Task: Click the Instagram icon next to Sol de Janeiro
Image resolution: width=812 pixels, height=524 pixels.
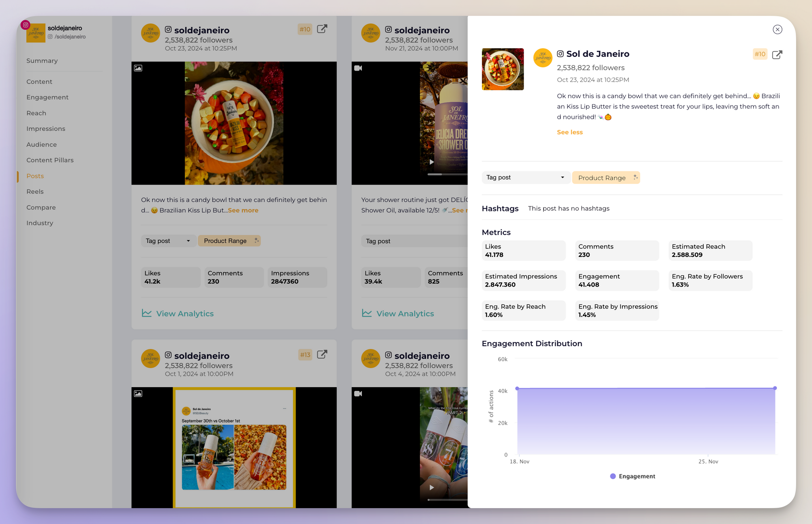Action: click(x=560, y=54)
